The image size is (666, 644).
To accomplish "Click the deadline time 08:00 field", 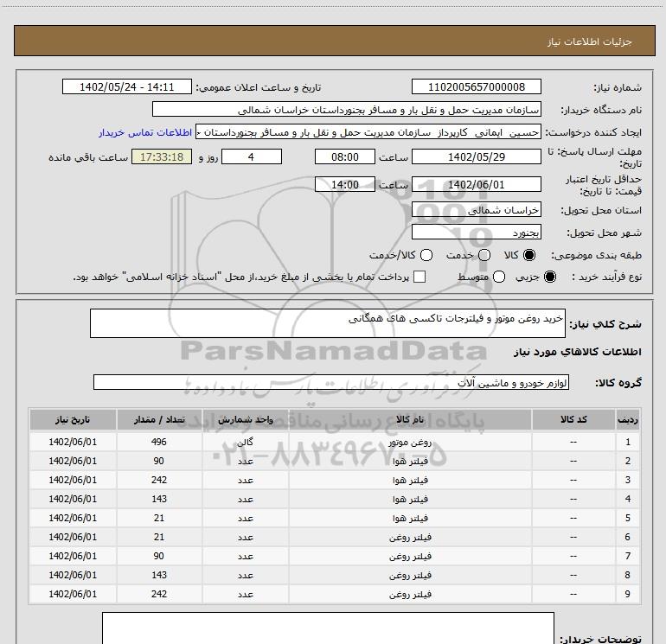I will (345, 156).
